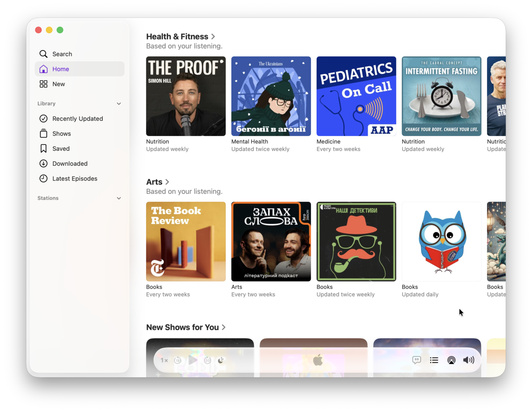Click the Home house icon
This screenshot has height=412, width=532.
pyautogui.click(x=43, y=69)
